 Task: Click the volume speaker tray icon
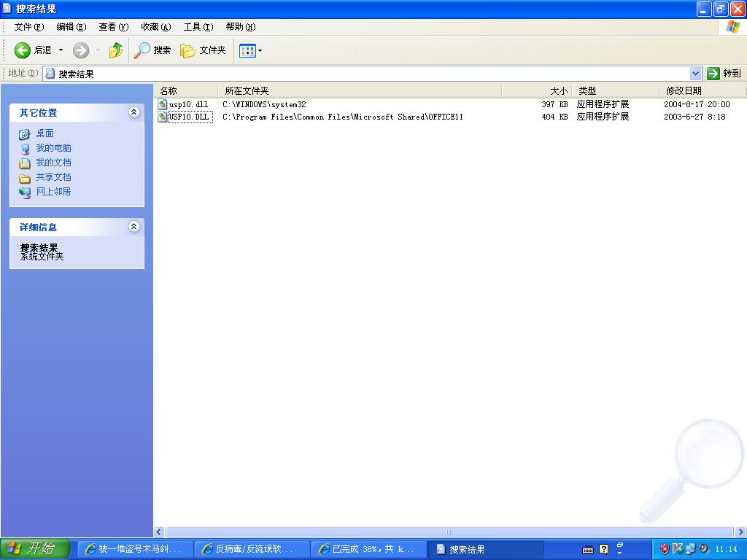(x=704, y=549)
